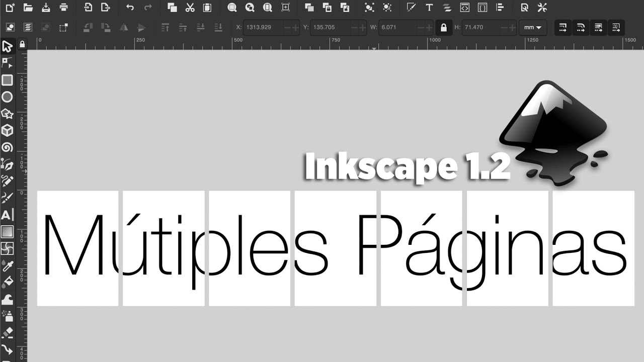Toggle guide lock at ruler corner

(x=22, y=45)
